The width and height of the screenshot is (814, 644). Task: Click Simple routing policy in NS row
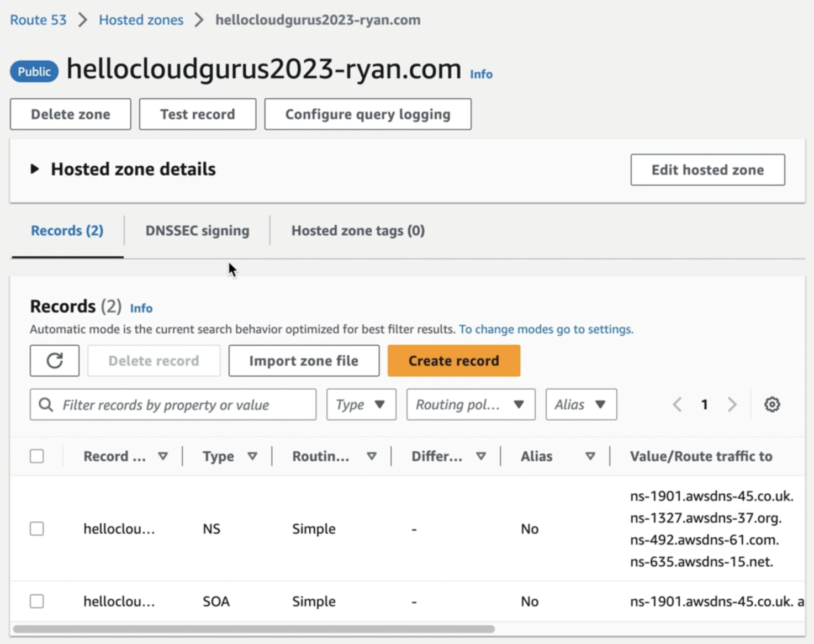pyautogui.click(x=314, y=529)
